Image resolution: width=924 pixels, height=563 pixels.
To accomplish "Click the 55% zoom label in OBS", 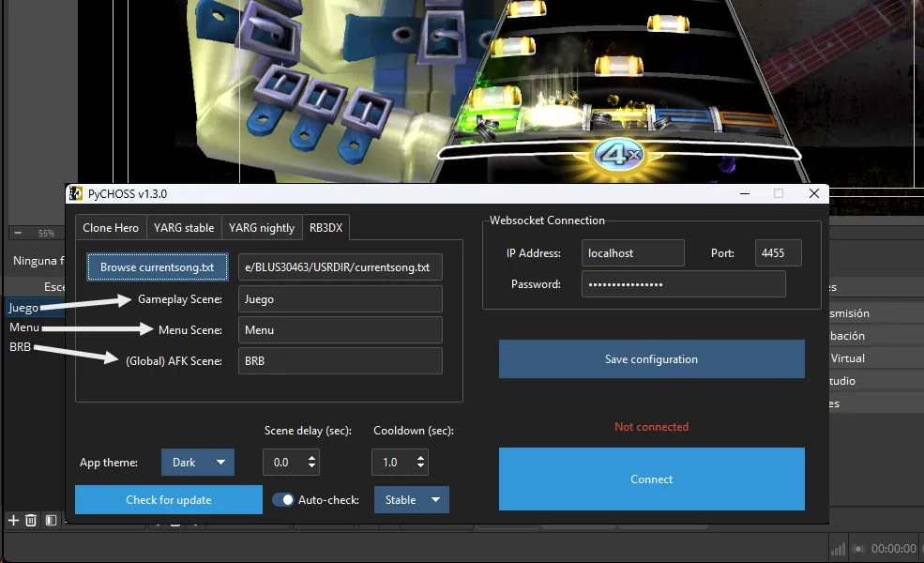I will point(46,234).
